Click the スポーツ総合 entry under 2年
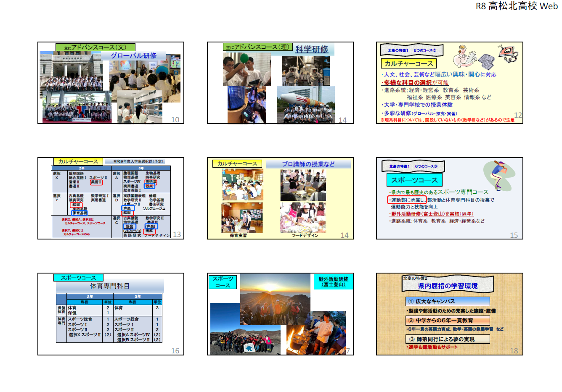Image resolution: width=562 pixels, height=392 pixels. click(80, 319)
